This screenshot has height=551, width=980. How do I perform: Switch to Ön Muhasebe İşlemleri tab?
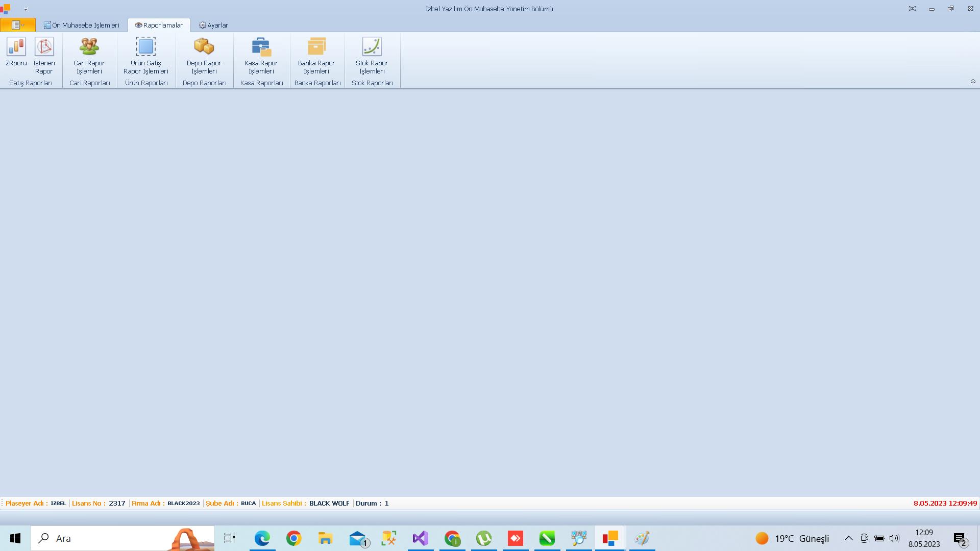[x=82, y=25]
